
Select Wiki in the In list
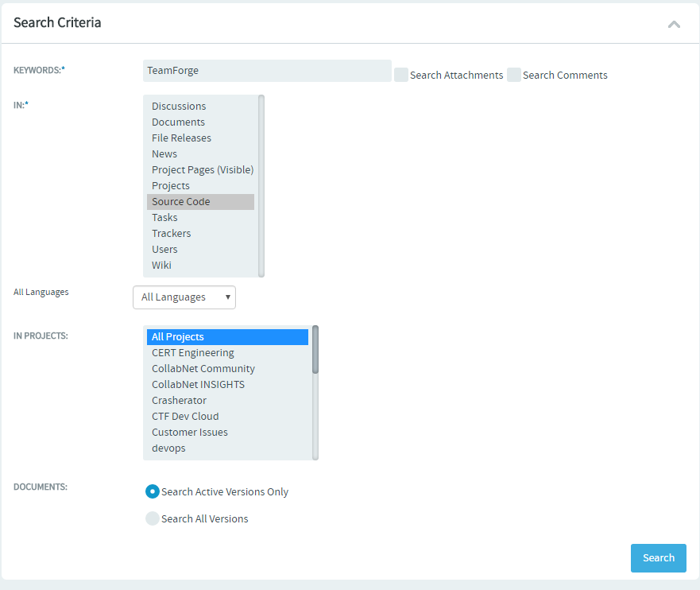(x=200, y=266)
